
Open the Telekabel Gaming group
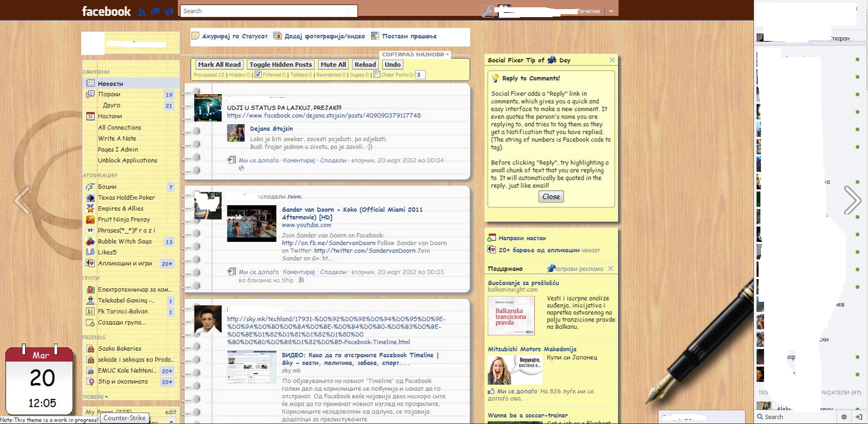[126, 301]
